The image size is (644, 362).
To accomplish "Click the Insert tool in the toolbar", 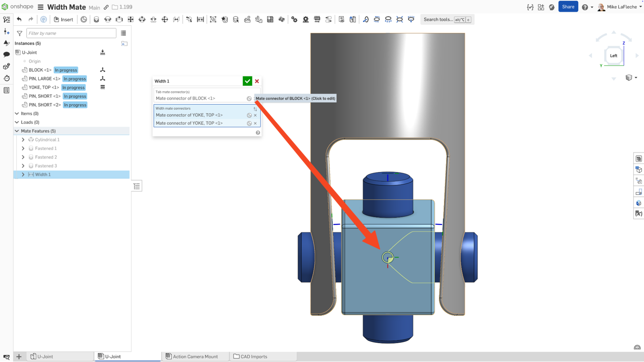I will coord(64,19).
